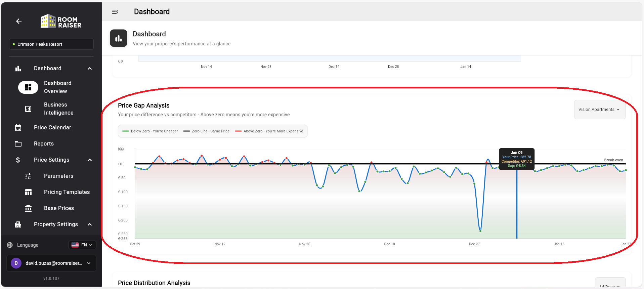
Task: Open the Price Calendar icon
Action: (x=18, y=128)
